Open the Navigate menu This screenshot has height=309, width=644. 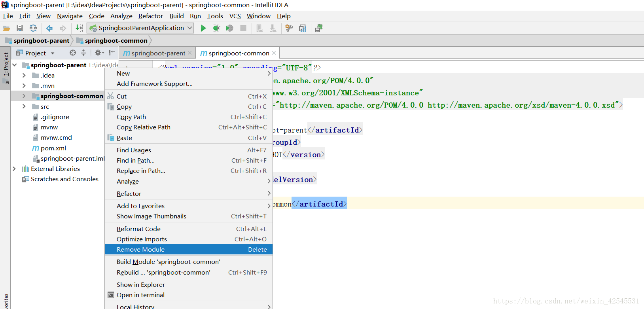click(x=70, y=16)
